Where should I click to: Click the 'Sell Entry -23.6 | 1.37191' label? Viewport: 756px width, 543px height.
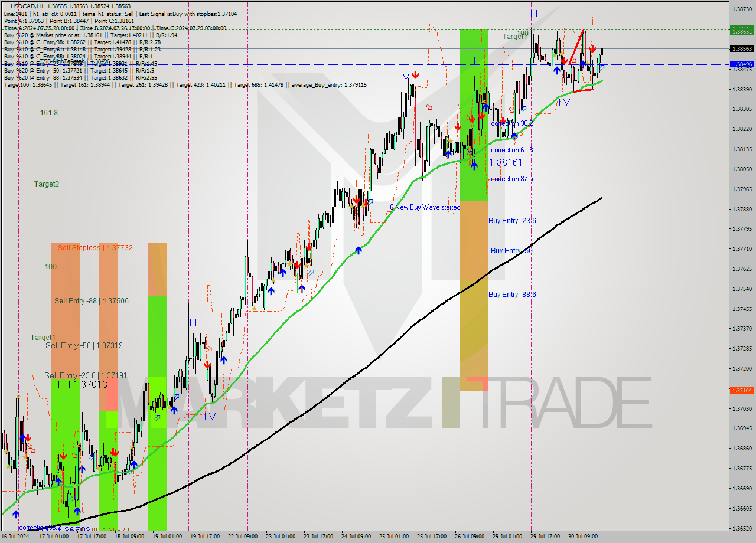point(86,375)
